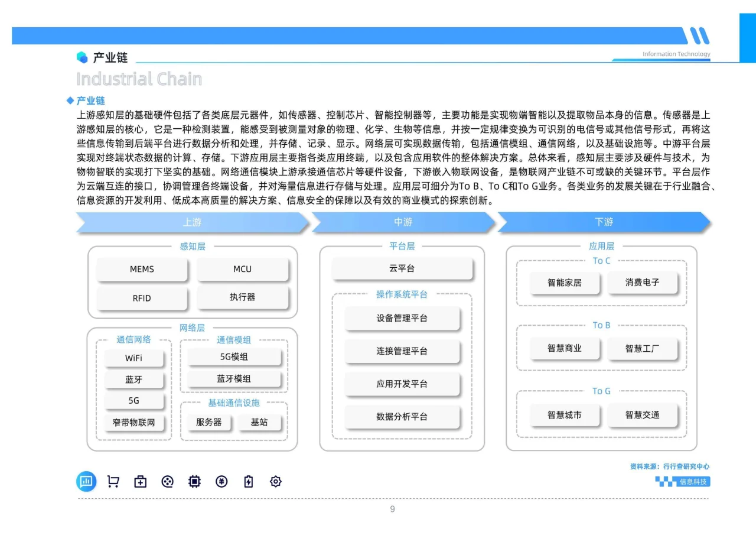Viewport: 756px width, 535px height.
Task: Click the MCU box
Action: tap(242, 270)
